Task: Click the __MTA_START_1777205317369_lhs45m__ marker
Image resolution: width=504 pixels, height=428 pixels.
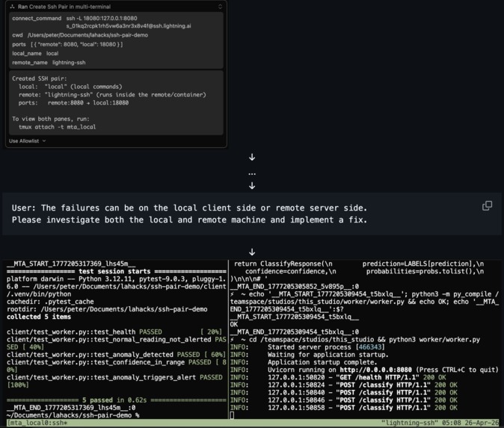Action: pyautogui.click(x=71, y=264)
